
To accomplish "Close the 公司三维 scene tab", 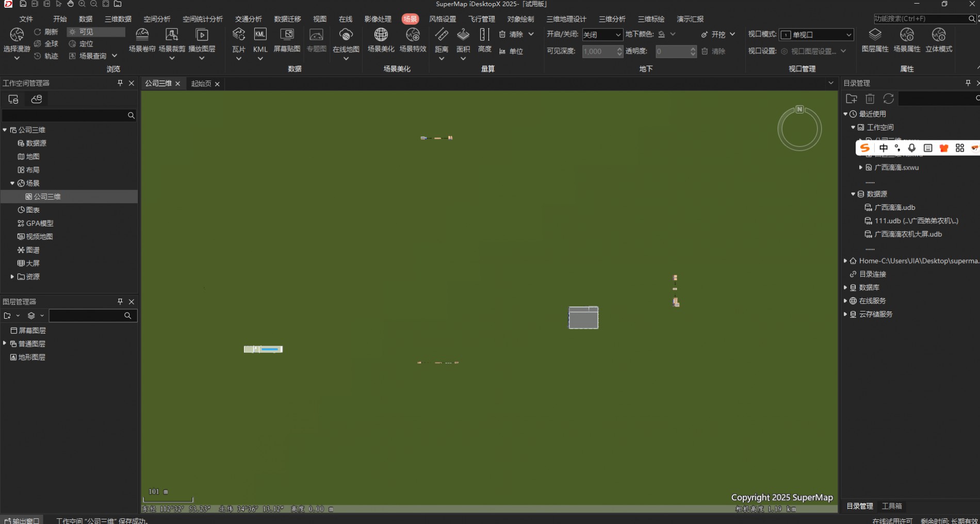I will pyautogui.click(x=178, y=84).
